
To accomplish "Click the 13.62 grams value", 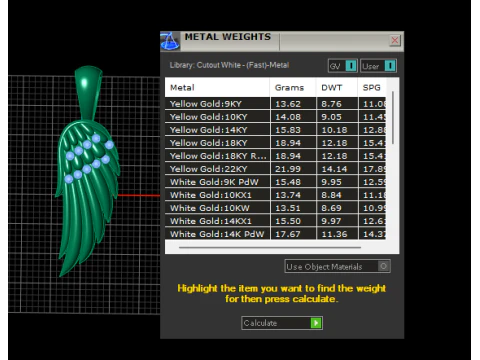I will click(x=288, y=104).
